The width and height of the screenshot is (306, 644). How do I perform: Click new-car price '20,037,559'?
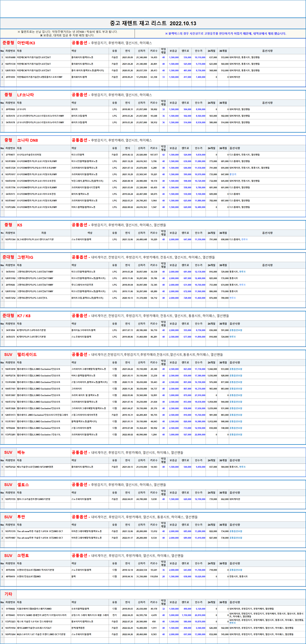[142, 70]
